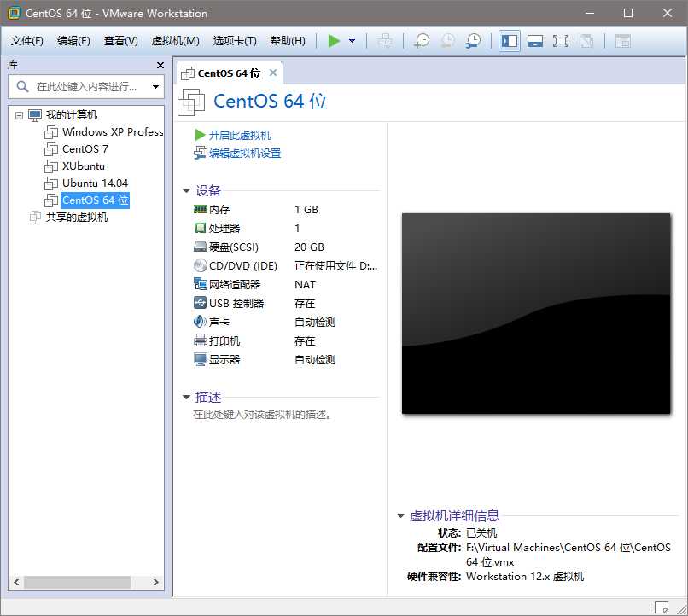This screenshot has height=616, width=688.
Task: Click the console view toolbar icon
Action: pyautogui.click(x=622, y=41)
